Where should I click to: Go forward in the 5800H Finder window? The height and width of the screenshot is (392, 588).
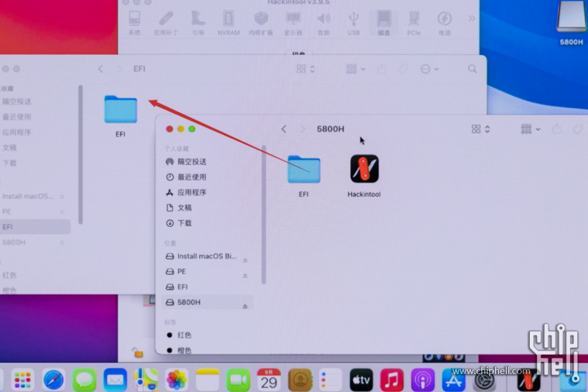[302, 129]
